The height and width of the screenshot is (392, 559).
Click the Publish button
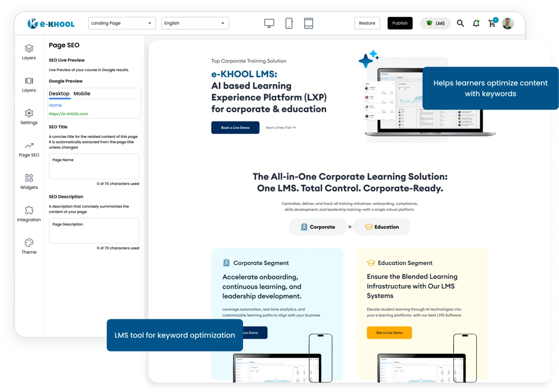coord(400,23)
